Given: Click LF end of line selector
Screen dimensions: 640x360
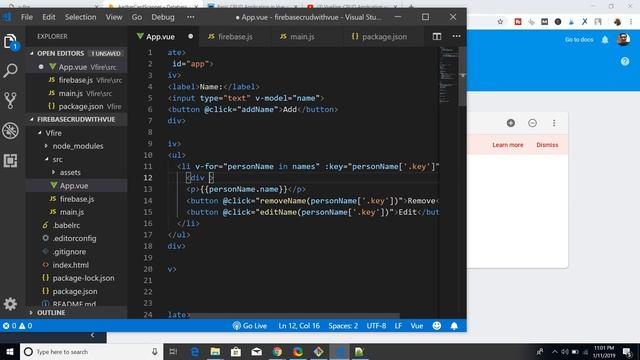Looking at the screenshot, I should pyautogui.click(x=398, y=326).
